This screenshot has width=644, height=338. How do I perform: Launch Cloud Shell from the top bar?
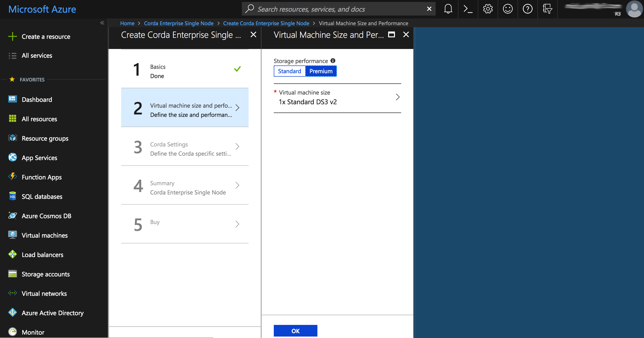coord(468,9)
